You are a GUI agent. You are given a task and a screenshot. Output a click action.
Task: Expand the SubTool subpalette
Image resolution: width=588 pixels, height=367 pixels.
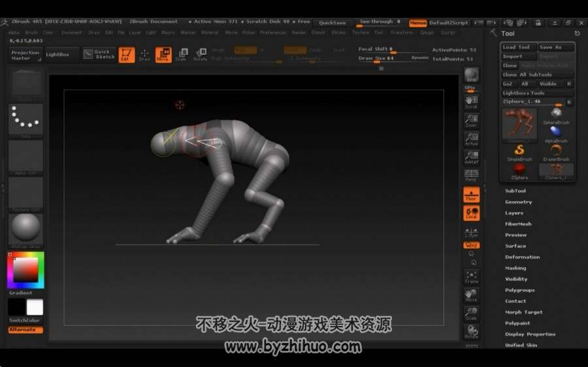tap(515, 191)
